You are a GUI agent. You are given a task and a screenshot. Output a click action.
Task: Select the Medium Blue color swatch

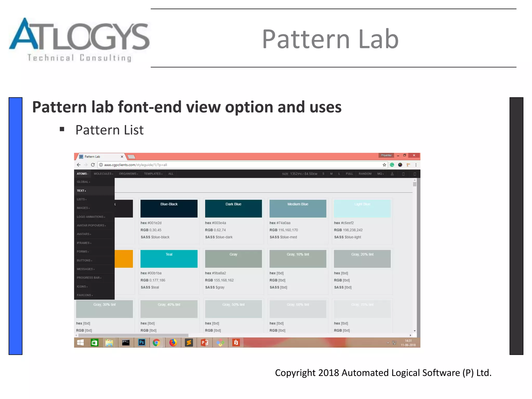298,209
